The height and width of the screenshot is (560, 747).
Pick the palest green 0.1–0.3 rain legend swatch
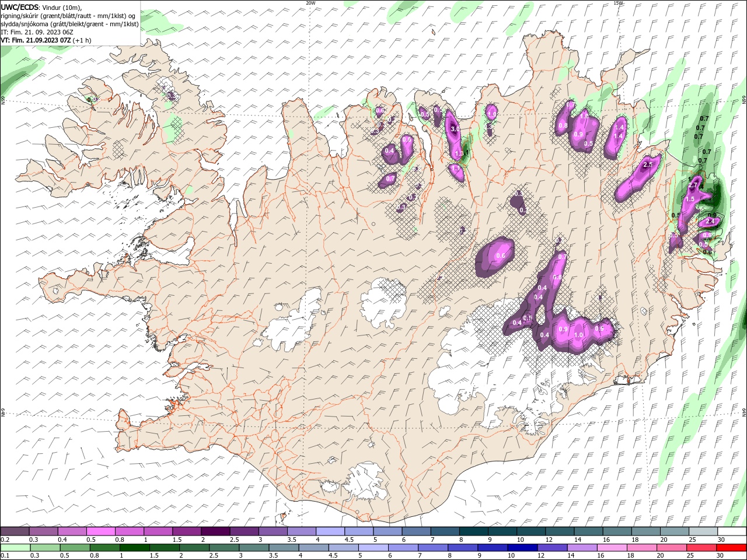[15, 548]
